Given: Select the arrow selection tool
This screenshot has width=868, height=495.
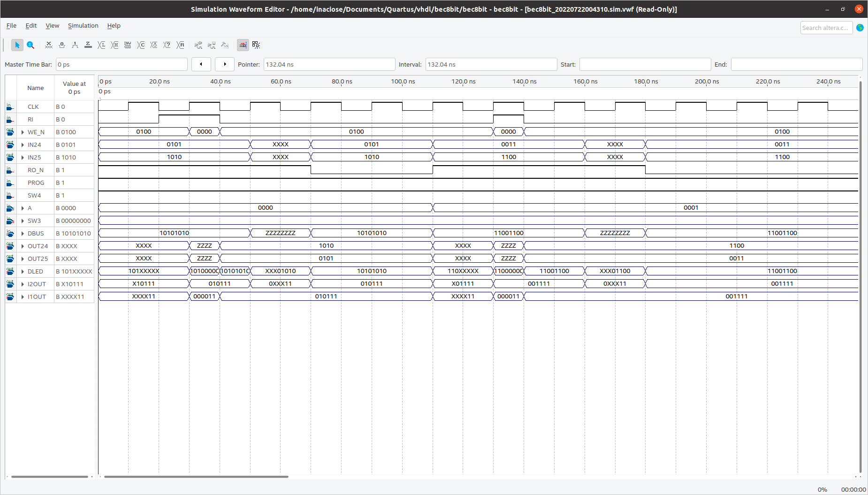Looking at the screenshot, I should [x=17, y=45].
